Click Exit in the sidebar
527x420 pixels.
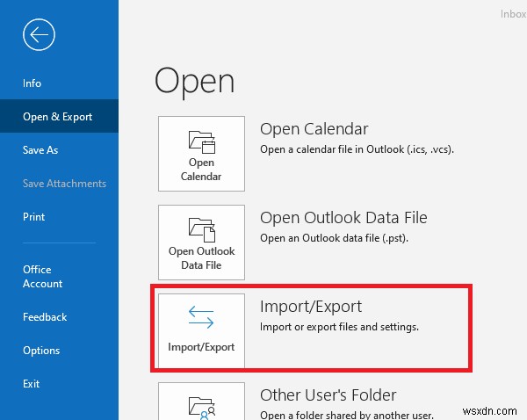pos(31,384)
